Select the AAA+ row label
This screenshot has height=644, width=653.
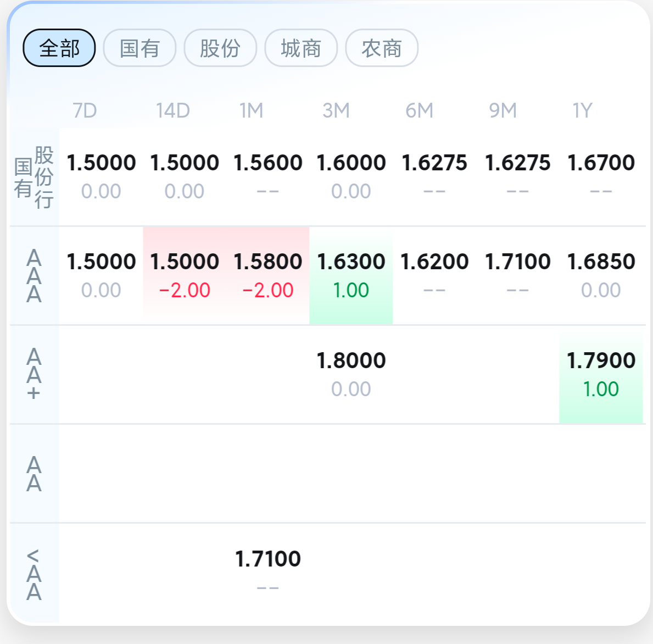pyautogui.click(x=34, y=375)
